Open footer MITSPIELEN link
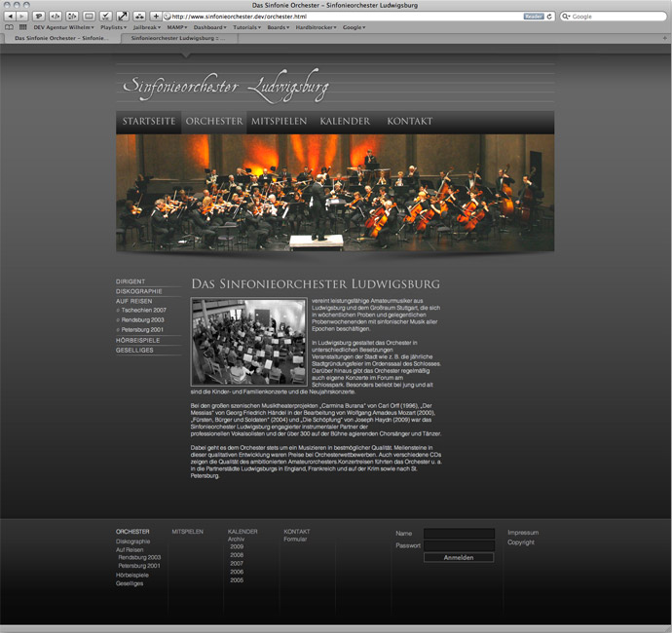 (187, 532)
